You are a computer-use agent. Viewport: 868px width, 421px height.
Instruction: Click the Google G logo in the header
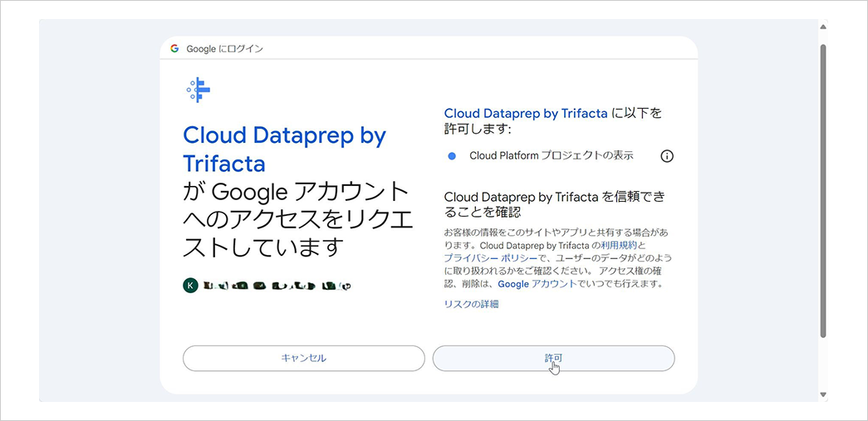point(174,49)
